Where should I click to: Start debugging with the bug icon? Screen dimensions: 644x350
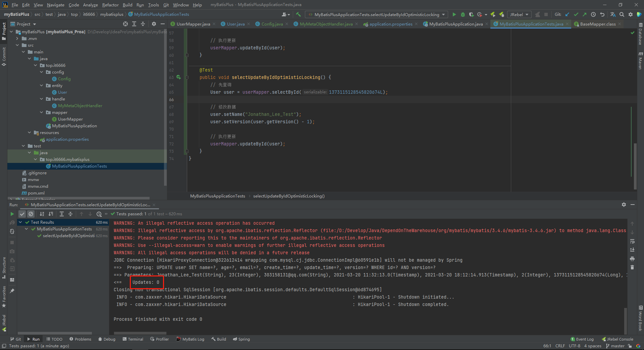coord(463,14)
